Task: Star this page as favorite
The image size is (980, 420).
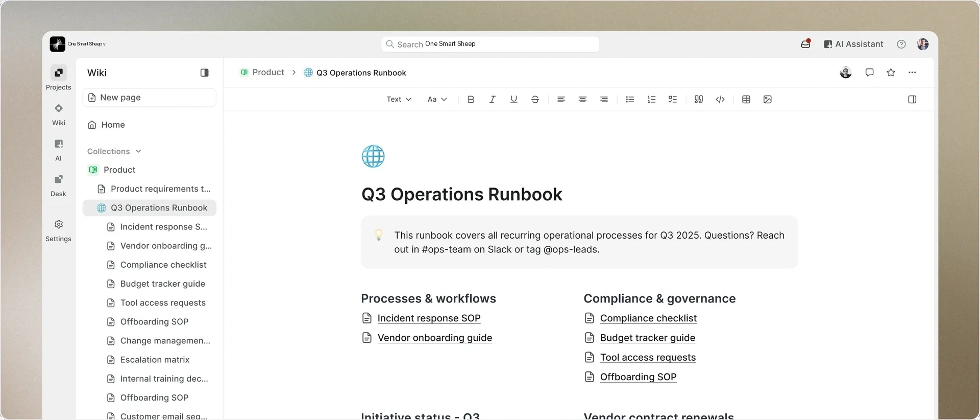Action: point(891,73)
